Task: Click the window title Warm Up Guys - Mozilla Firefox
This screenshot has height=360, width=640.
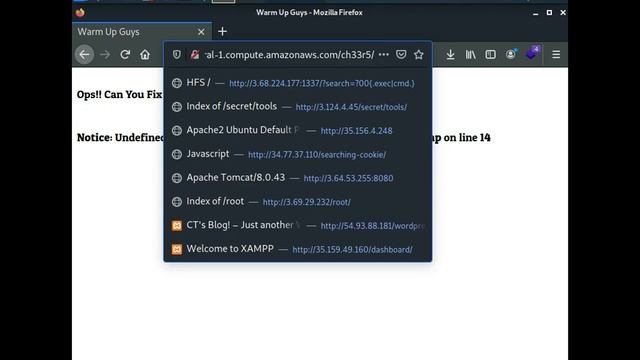Action: point(309,13)
